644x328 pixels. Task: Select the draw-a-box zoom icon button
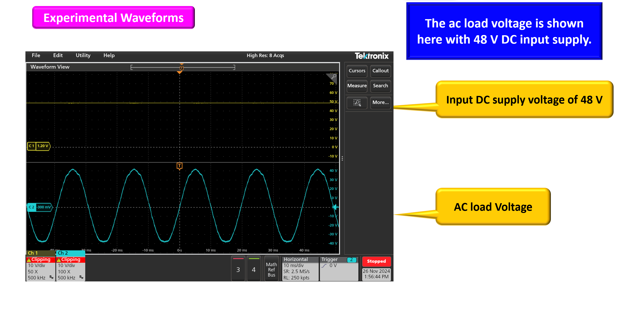357,102
